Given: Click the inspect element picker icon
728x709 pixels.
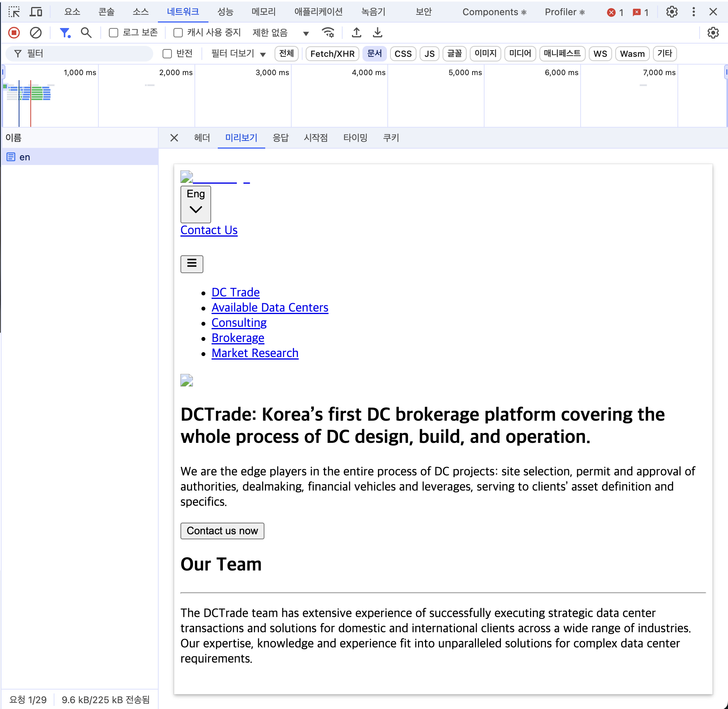Looking at the screenshot, I should (14, 12).
